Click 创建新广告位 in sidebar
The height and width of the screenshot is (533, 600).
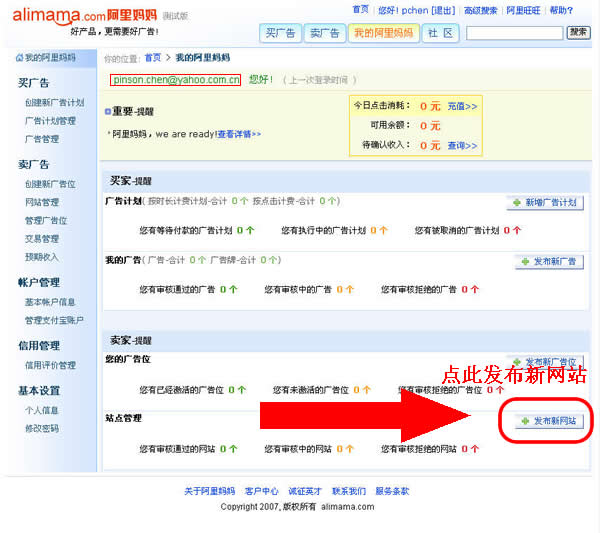pyautogui.click(x=51, y=184)
